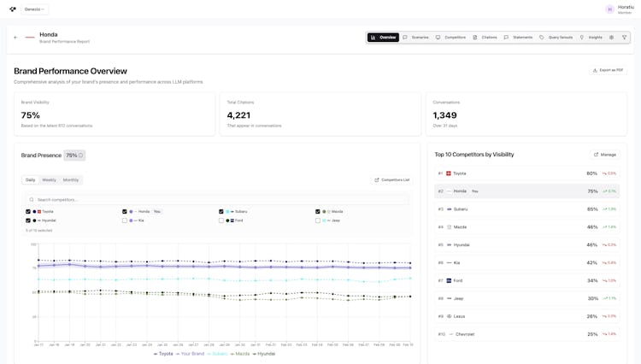Switch to the Citations tab

click(485, 38)
